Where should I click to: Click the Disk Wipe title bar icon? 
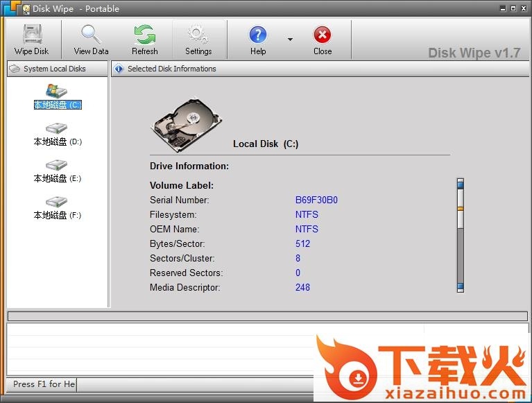click(x=26, y=9)
